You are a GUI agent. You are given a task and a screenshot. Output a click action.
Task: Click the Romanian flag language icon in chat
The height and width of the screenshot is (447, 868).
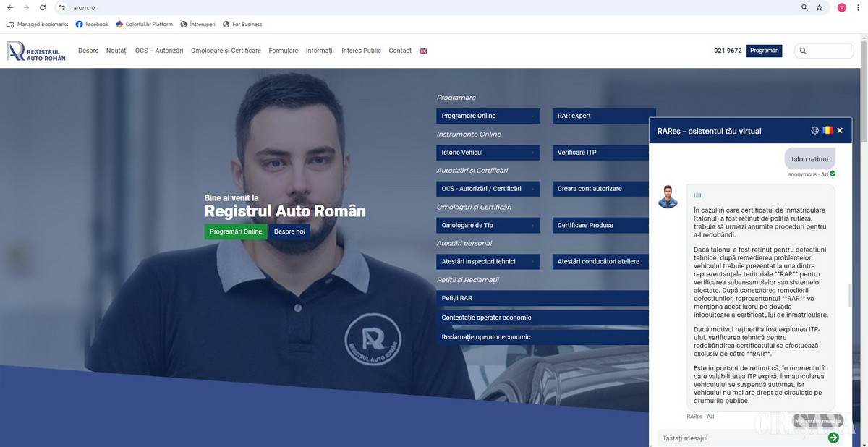(x=827, y=131)
